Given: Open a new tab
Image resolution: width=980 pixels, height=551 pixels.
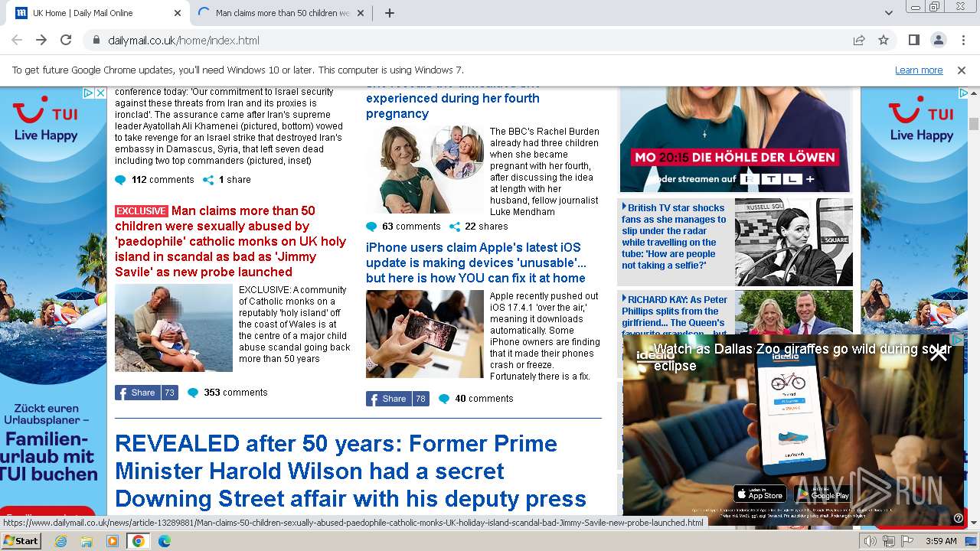Looking at the screenshot, I should (389, 13).
